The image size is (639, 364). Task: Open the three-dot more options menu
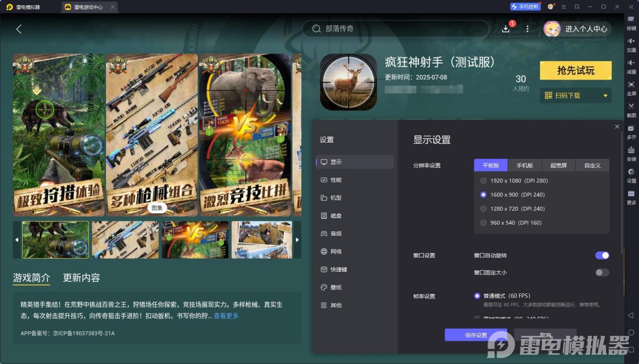pos(527,29)
